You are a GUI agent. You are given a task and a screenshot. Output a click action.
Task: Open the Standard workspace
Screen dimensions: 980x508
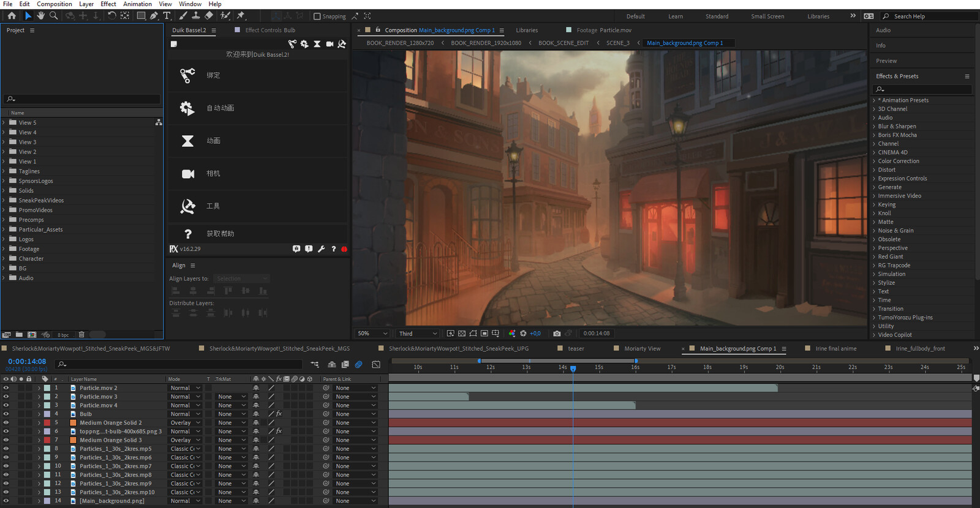pos(717,17)
